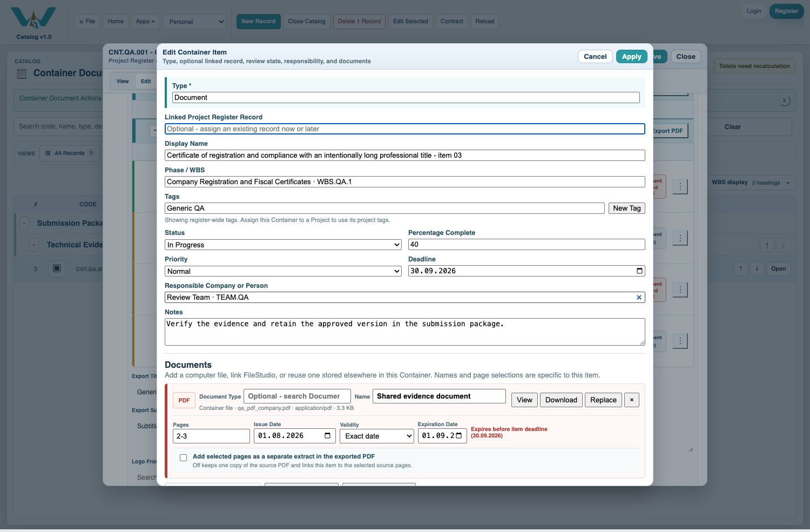Open the Issue Date calendar picker icon

click(x=327, y=436)
